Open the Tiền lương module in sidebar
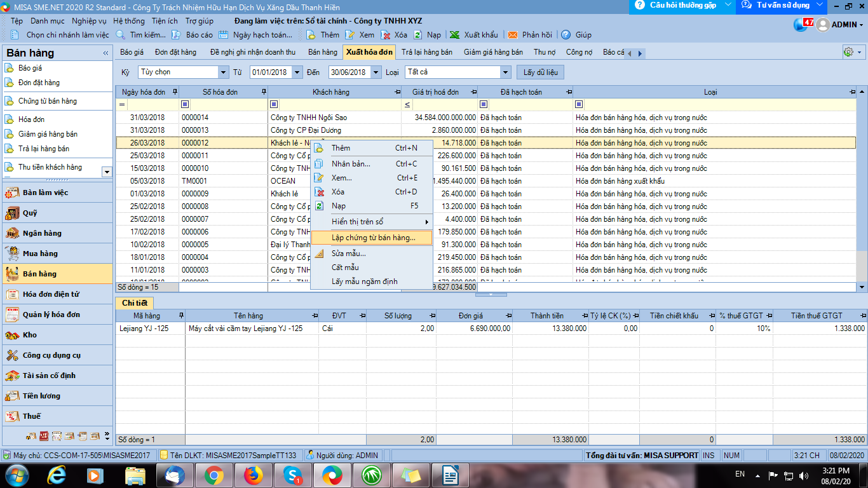 coord(57,396)
